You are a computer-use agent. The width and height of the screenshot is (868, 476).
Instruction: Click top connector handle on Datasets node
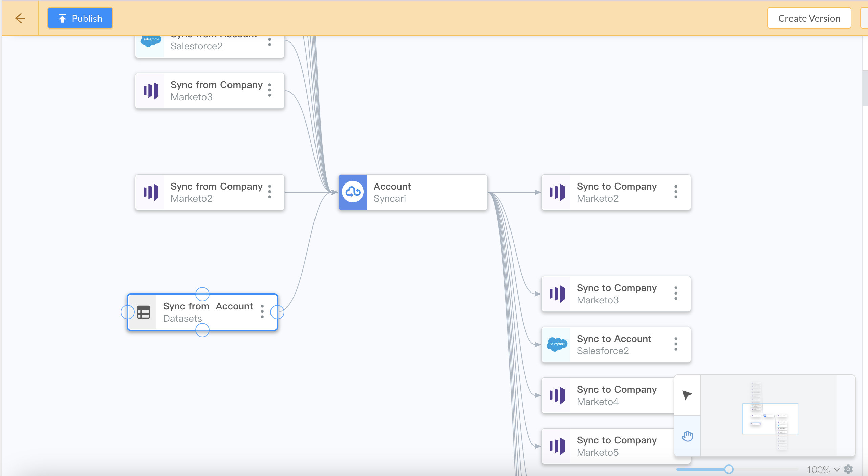(202, 294)
